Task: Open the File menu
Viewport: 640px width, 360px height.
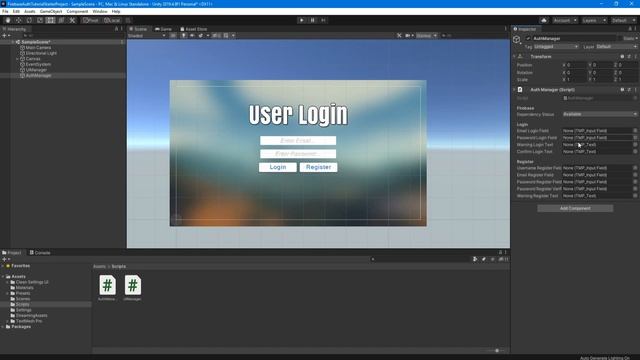Action: [x=5, y=11]
